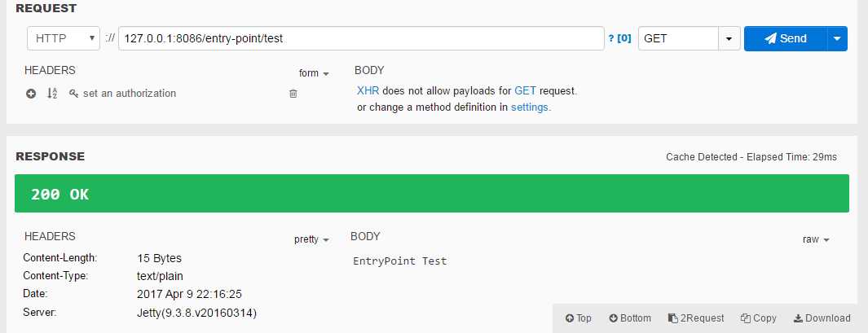Click the XHR link in body note
The width and height of the screenshot is (868, 333).
pos(368,90)
